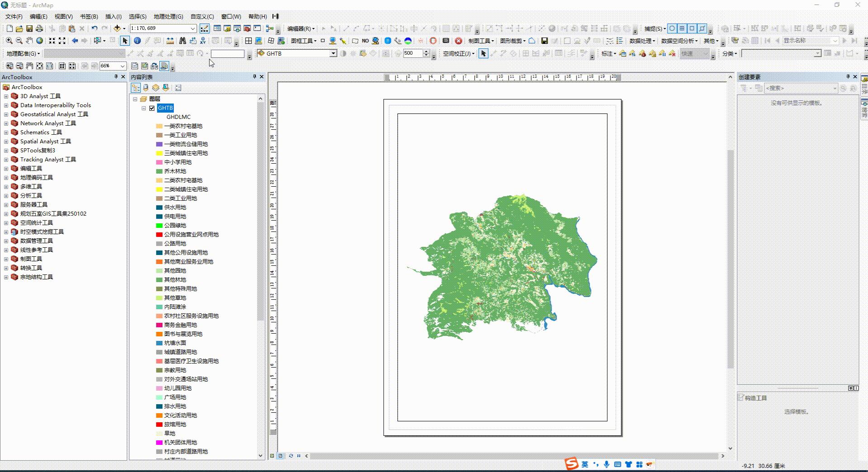Open the map scale dropdown
Image resolution: width=868 pixels, height=472 pixels.
click(x=192, y=28)
